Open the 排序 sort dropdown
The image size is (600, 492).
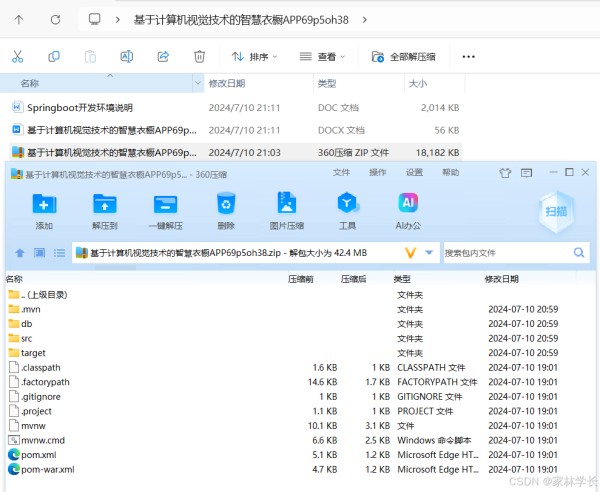click(254, 57)
